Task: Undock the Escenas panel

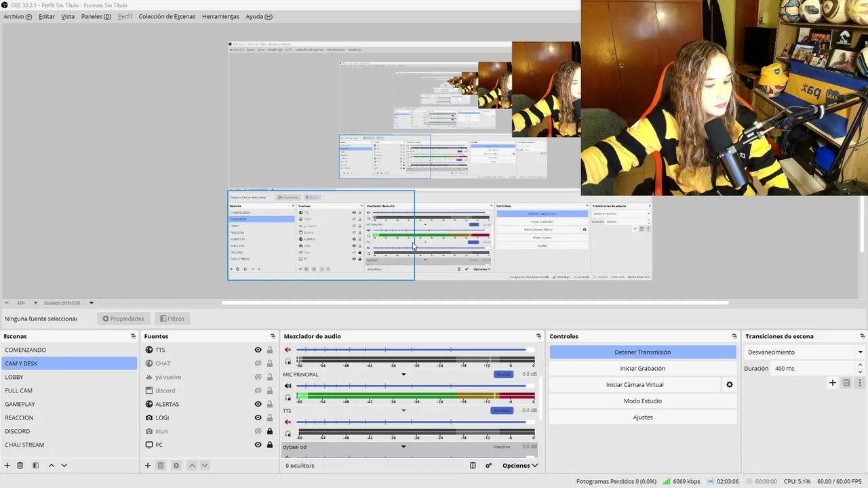Action: tap(134, 336)
